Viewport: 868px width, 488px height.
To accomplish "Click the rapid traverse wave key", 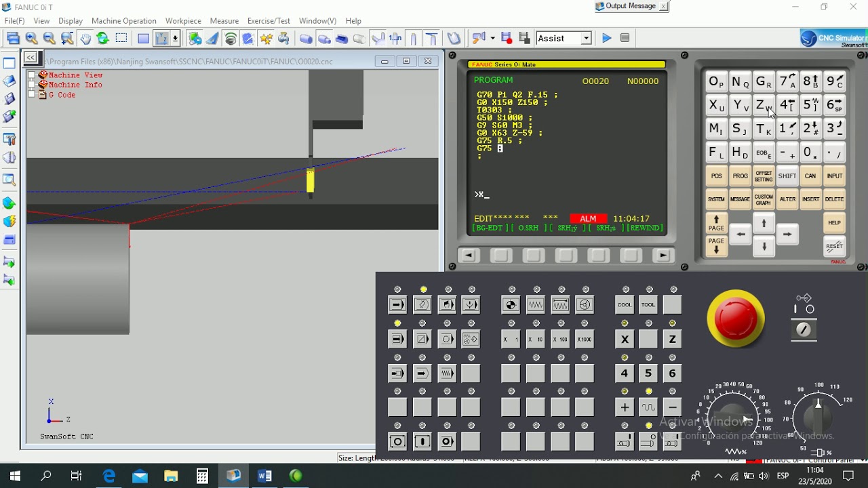I will (649, 407).
